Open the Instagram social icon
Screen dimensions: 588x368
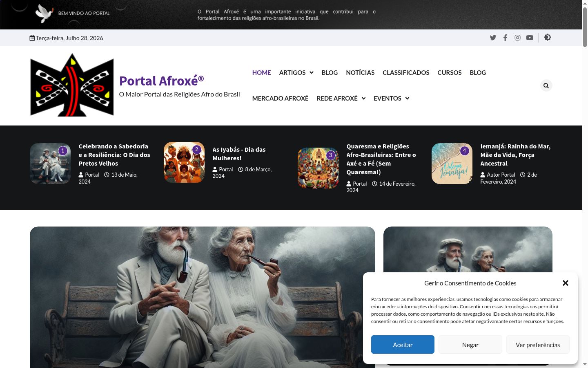[517, 38]
